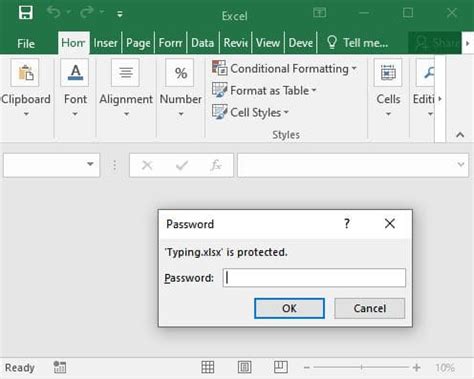Image resolution: width=474 pixels, height=379 pixels.
Task: Open Ribbon Display Options in the title bar
Action: (319, 13)
